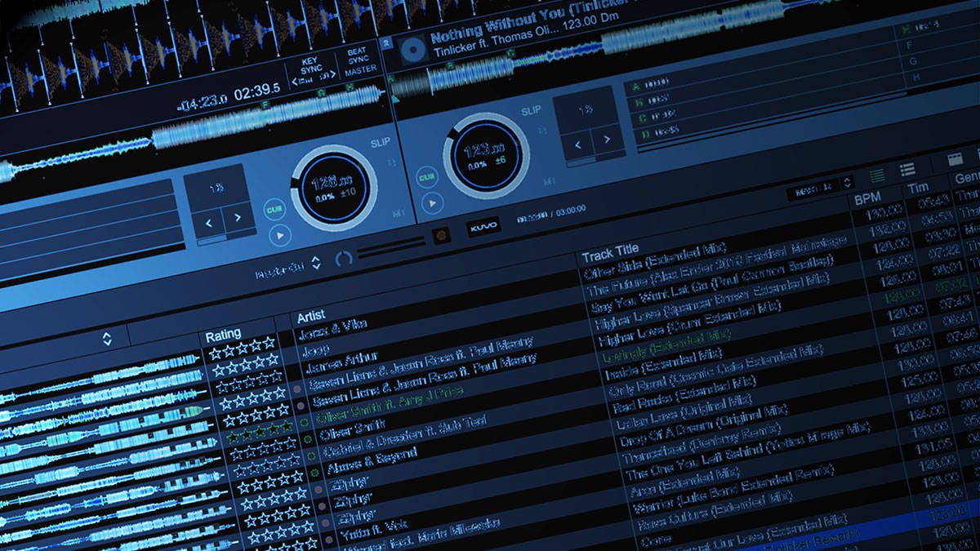Click the CUE button on deck 2
This screenshot has width=980, height=551.
point(425,176)
